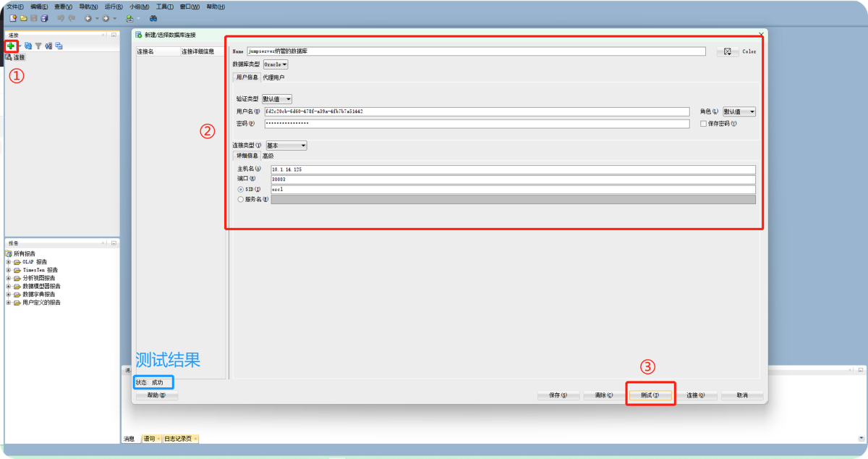
Task: Click the funnel filter icon in connections panel
Action: (x=38, y=46)
